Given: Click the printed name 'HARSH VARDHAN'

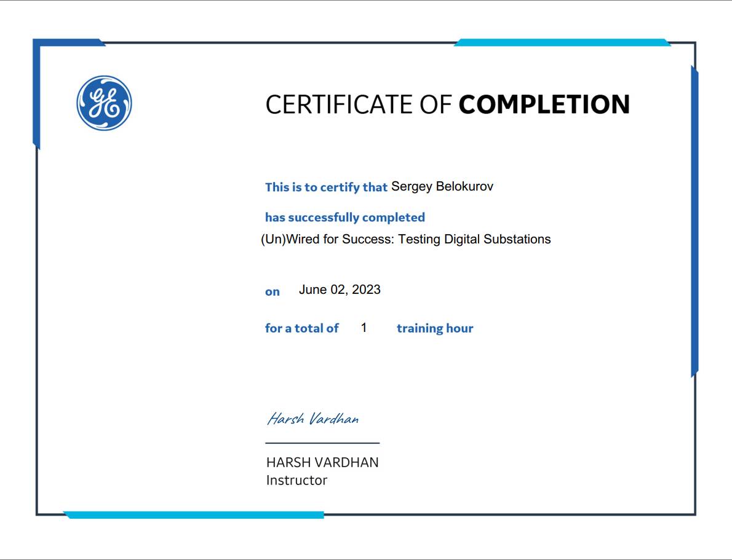Looking at the screenshot, I should pos(322,462).
